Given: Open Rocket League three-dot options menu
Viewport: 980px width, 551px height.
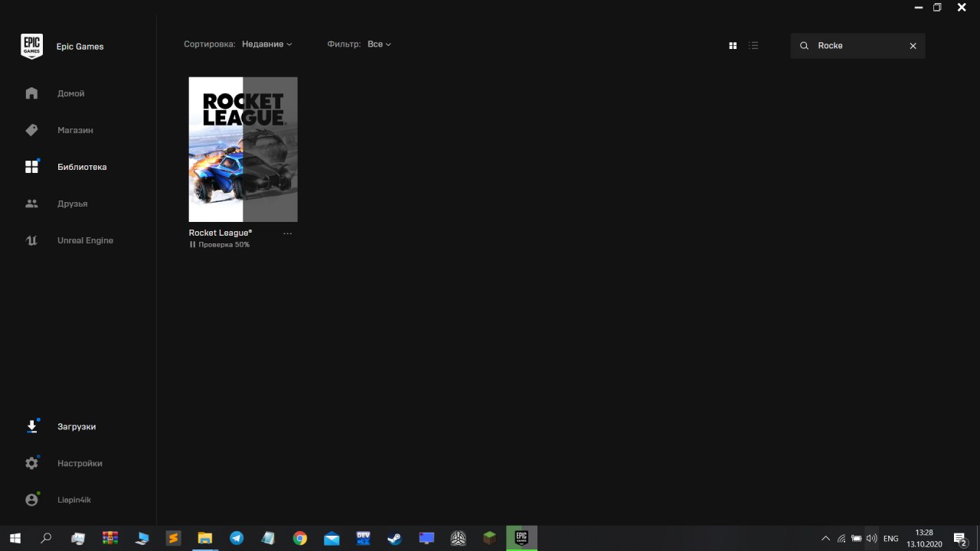Looking at the screenshot, I should [x=288, y=233].
